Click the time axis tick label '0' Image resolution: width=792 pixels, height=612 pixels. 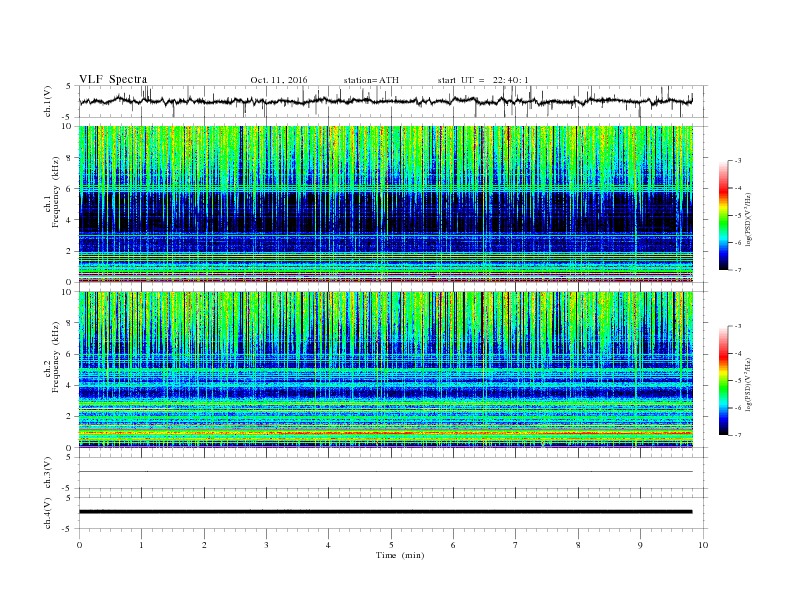click(x=79, y=545)
